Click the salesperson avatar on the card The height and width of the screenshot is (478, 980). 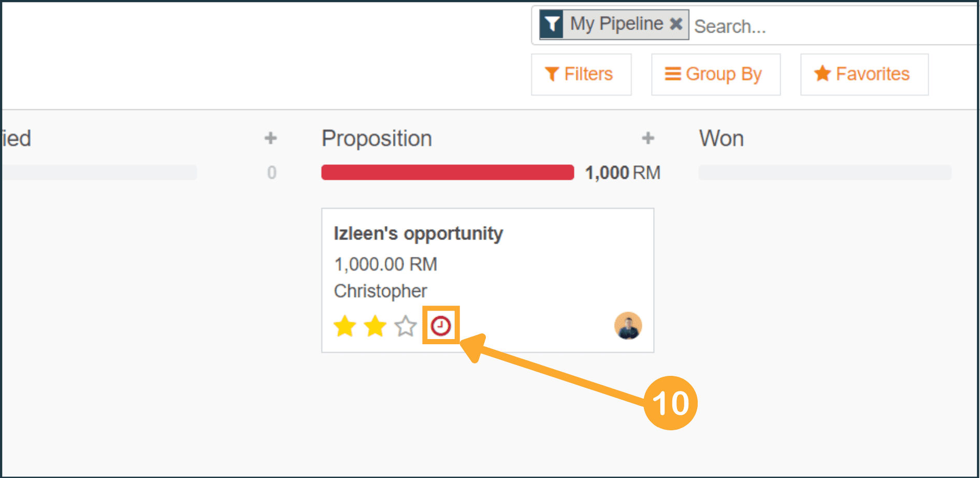pyautogui.click(x=628, y=326)
